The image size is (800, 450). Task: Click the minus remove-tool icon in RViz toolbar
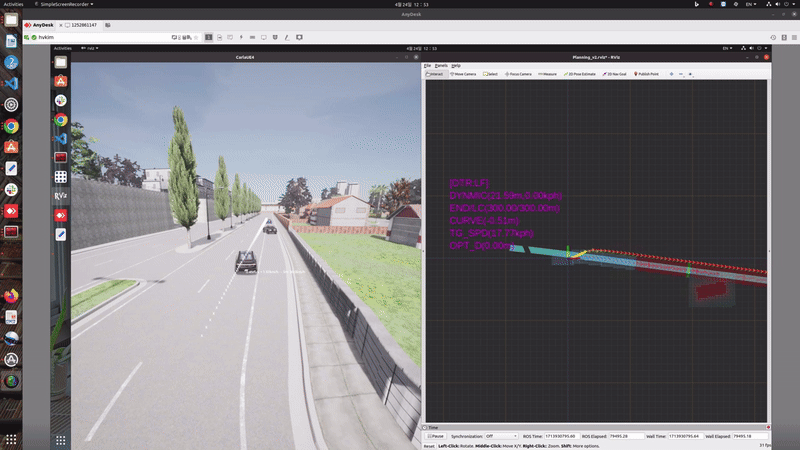681,74
